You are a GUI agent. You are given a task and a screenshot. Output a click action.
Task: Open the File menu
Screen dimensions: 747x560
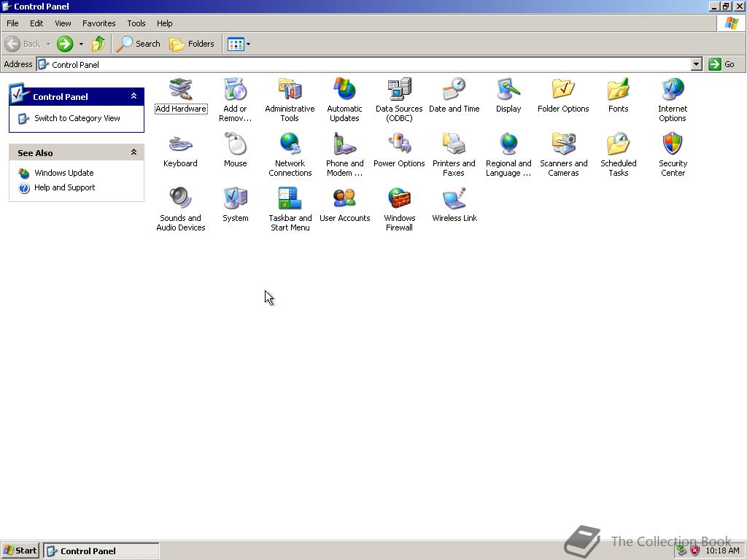pyautogui.click(x=12, y=23)
